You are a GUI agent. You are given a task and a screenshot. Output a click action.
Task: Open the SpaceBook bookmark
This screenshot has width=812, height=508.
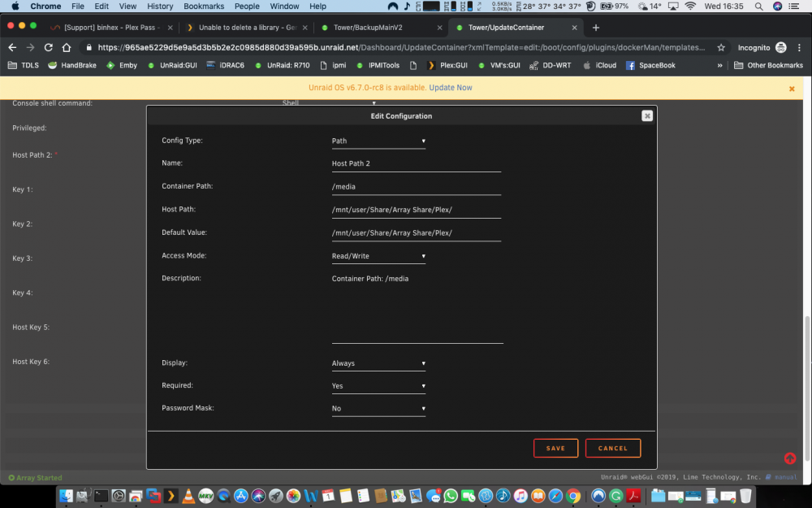pos(651,65)
